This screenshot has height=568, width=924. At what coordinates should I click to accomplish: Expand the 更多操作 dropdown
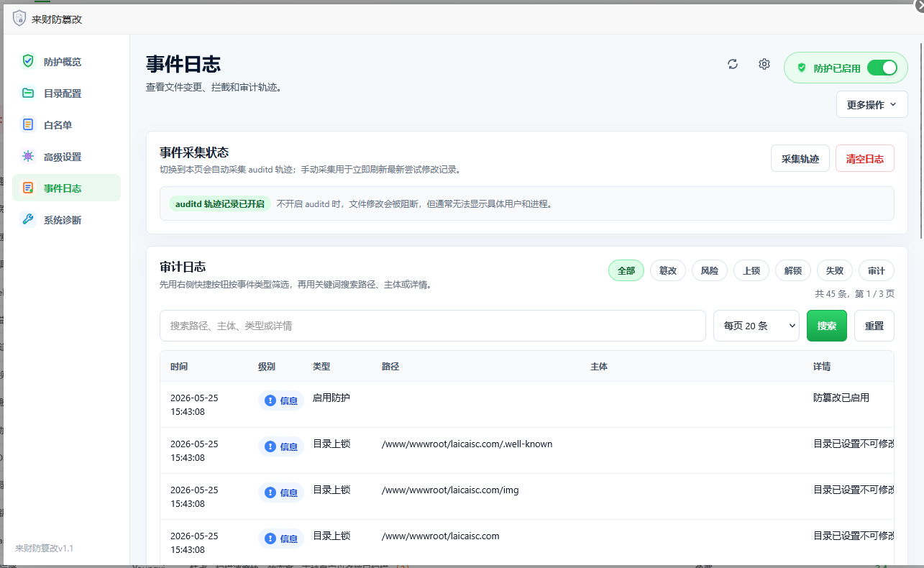click(x=872, y=104)
